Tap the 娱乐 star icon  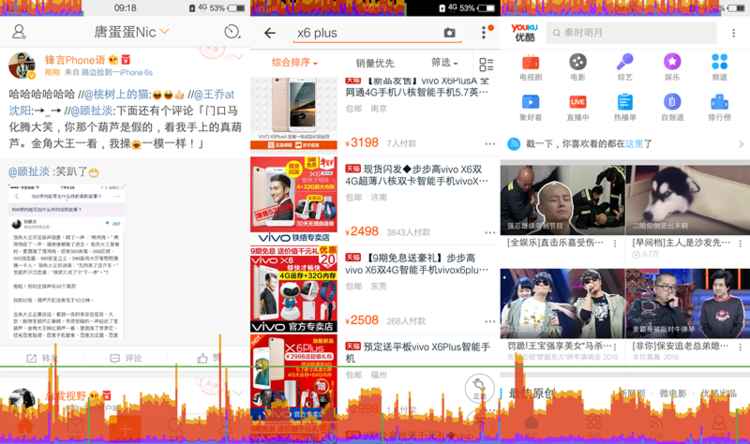(x=672, y=62)
